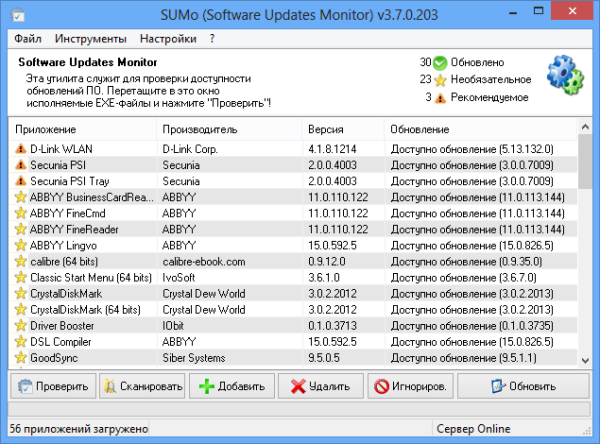Viewport: 600px width, 444px height.
Task: Click the star icon beside calibre (64 bits)
Action: pyautogui.click(x=21, y=261)
